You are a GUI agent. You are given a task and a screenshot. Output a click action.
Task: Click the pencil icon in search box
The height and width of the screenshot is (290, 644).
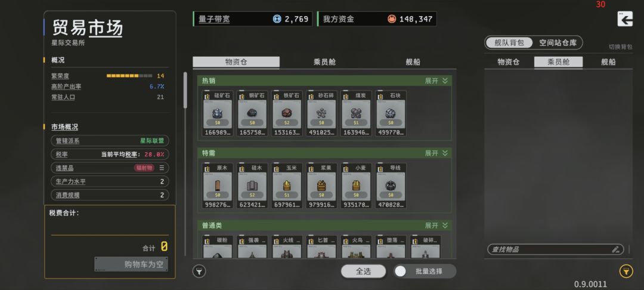(x=615, y=249)
